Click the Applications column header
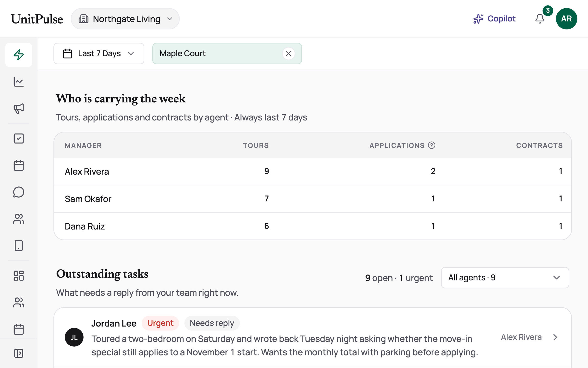The width and height of the screenshot is (588, 368). click(x=397, y=145)
